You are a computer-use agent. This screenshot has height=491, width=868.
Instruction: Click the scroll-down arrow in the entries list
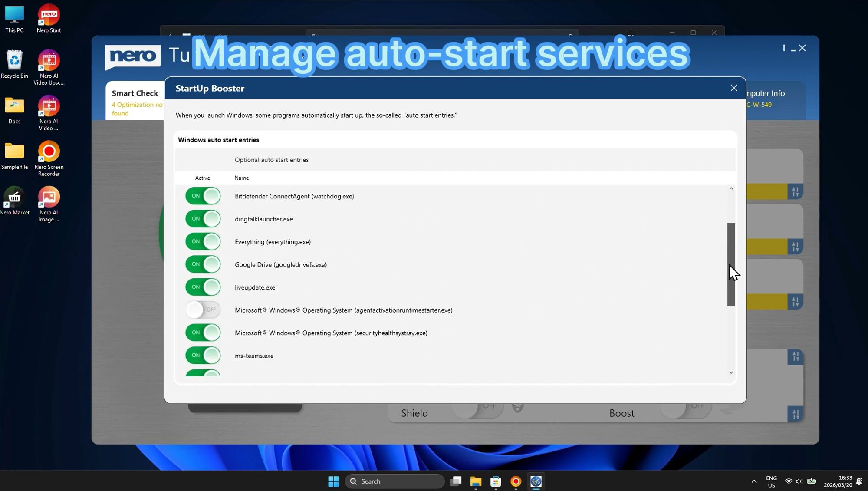point(731,372)
